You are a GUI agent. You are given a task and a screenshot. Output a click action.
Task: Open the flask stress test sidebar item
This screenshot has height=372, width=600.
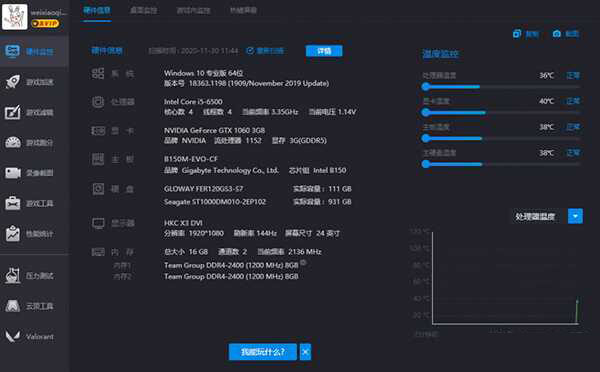click(x=34, y=275)
